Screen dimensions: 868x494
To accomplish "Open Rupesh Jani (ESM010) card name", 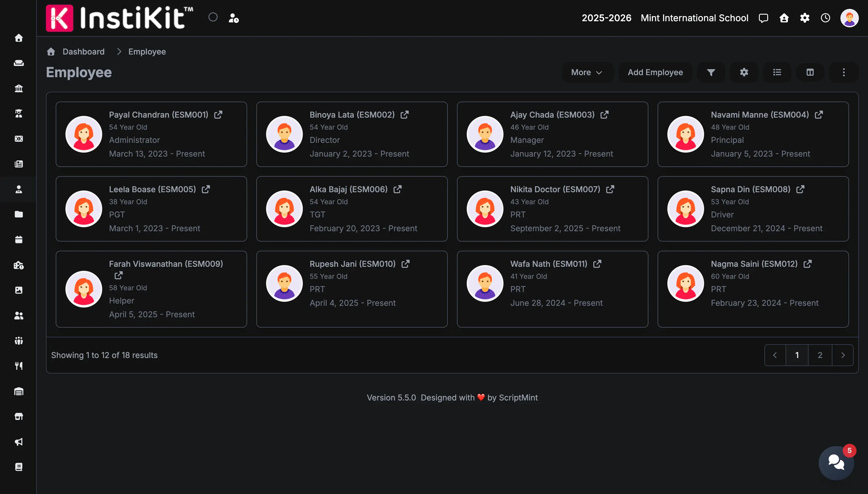I will click(352, 264).
